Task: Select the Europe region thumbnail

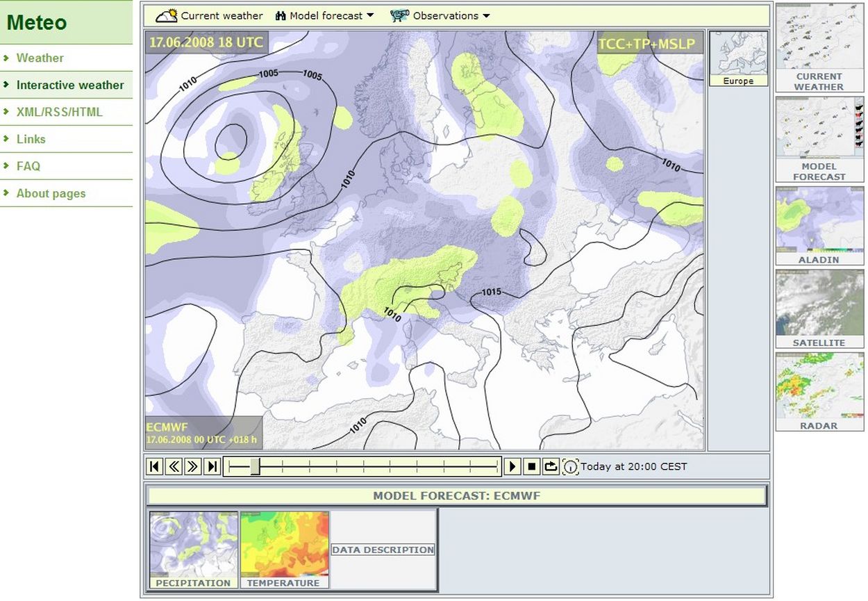Action: coord(738,58)
